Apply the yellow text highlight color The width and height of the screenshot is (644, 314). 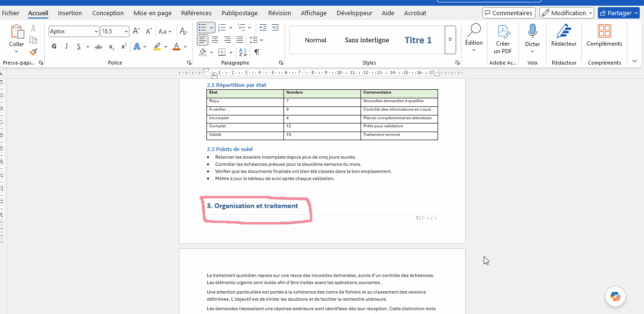tap(157, 47)
